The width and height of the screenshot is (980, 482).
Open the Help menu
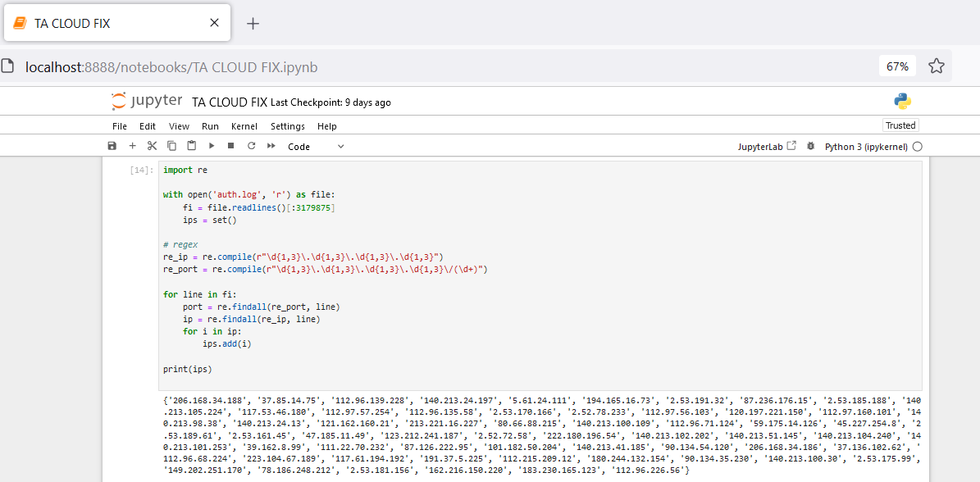pyautogui.click(x=327, y=126)
